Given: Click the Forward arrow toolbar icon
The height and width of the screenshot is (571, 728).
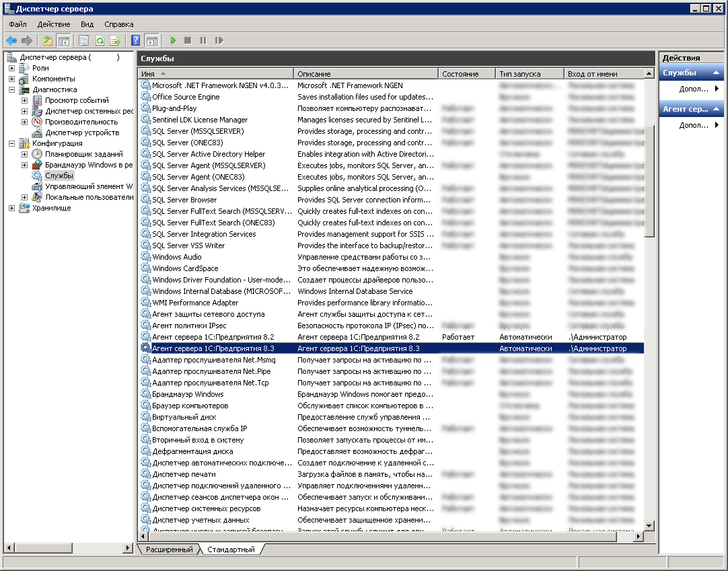Looking at the screenshot, I should point(27,41).
